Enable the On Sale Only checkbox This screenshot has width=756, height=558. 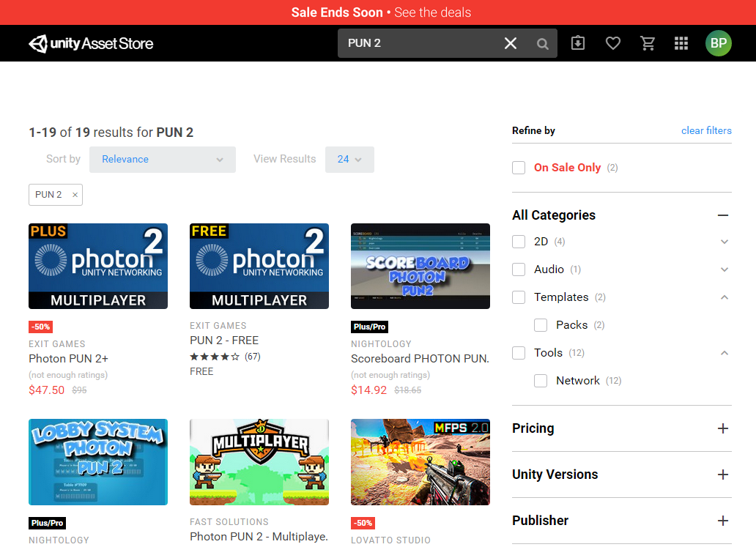(x=519, y=168)
